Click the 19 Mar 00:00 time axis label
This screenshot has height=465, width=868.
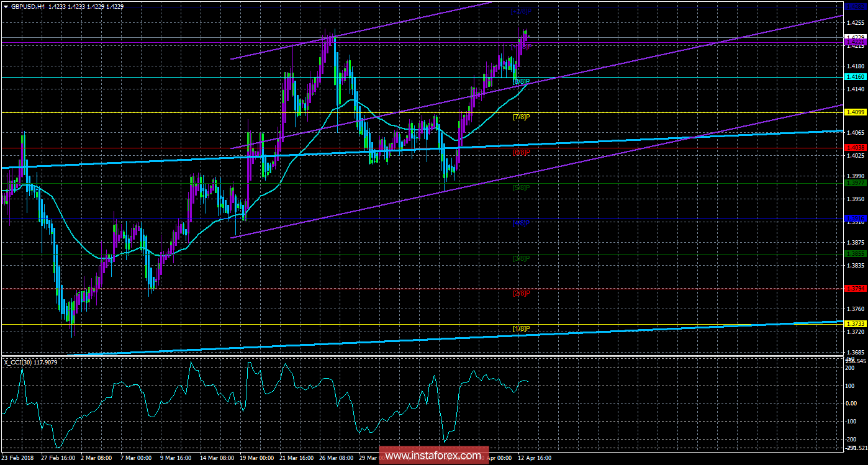coord(258,457)
